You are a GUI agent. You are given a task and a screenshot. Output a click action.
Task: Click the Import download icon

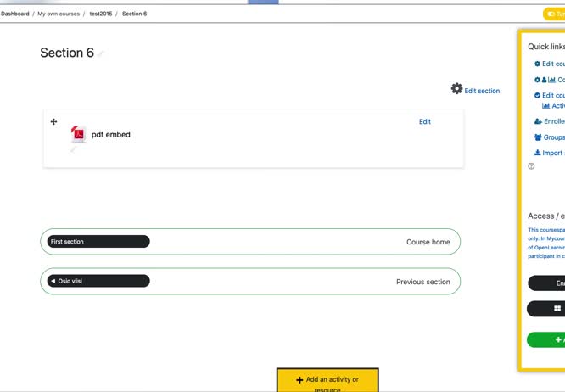[x=538, y=153]
